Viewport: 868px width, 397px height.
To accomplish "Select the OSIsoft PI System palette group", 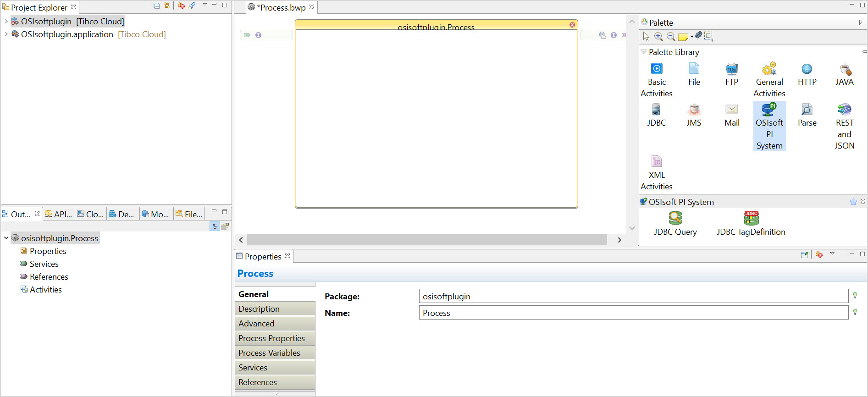I will coord(769,126).
